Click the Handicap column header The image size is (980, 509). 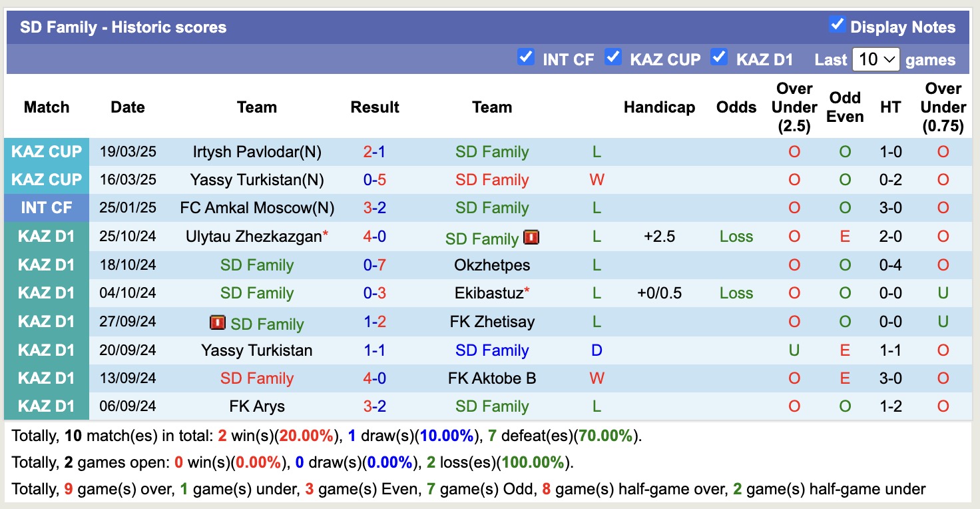coord(659,107)
